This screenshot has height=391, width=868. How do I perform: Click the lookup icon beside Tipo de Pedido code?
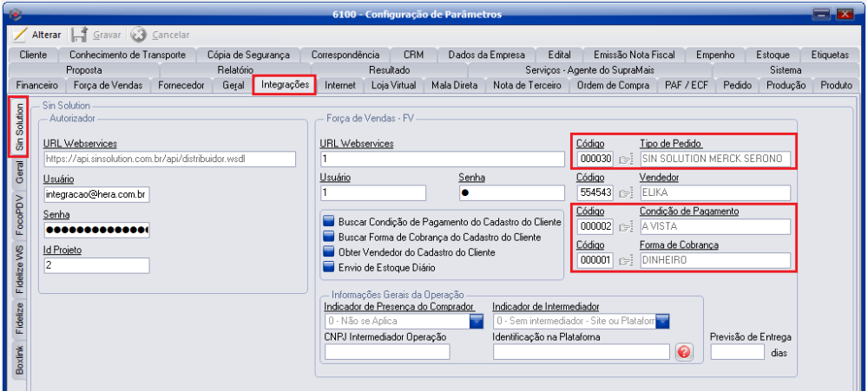coord(627,160)
